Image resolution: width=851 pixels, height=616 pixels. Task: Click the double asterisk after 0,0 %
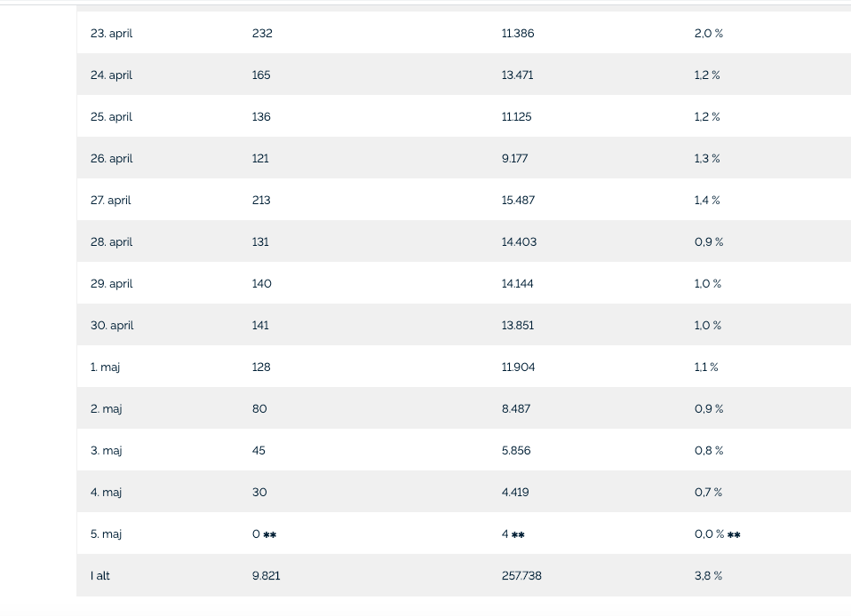pos(734,534)
